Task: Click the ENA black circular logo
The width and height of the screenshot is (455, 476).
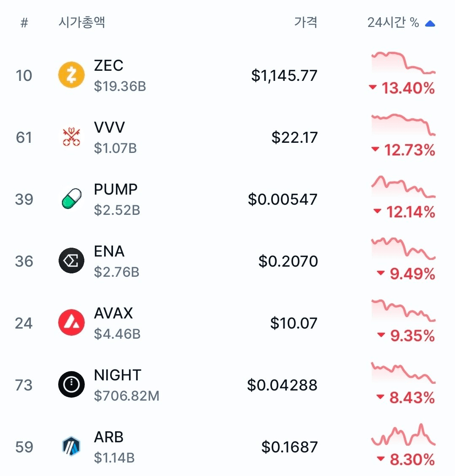Action: 71,260
